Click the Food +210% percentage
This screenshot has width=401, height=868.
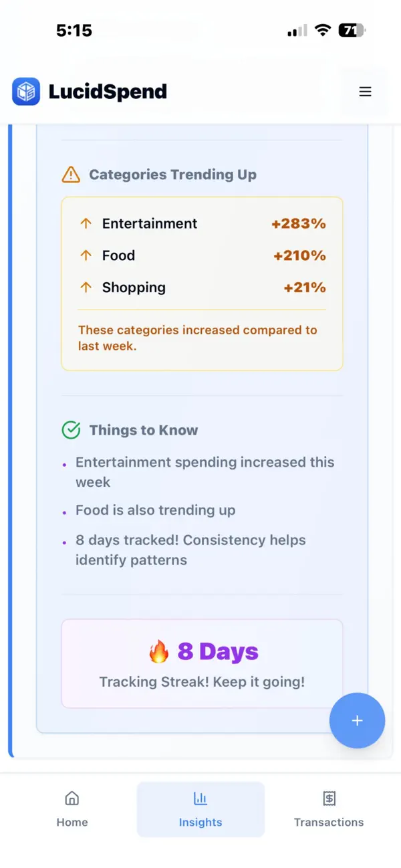(x=298, y=255)
